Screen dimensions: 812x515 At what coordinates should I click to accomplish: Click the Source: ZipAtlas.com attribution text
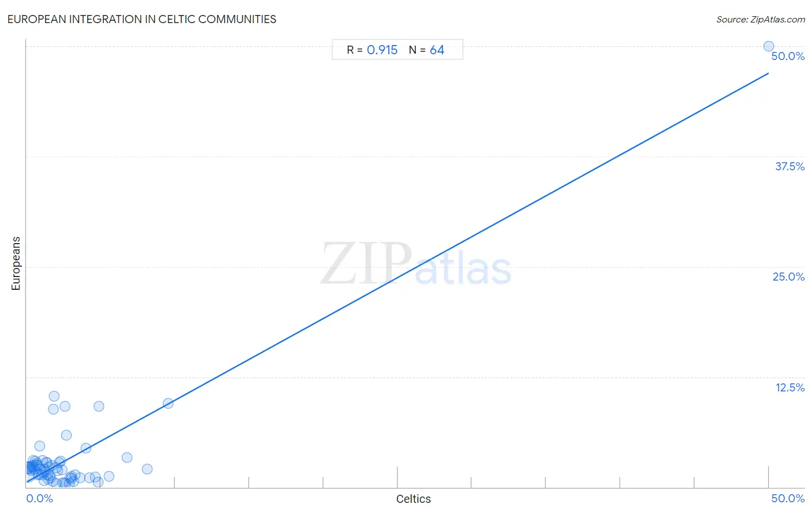[x=761, y=20]
